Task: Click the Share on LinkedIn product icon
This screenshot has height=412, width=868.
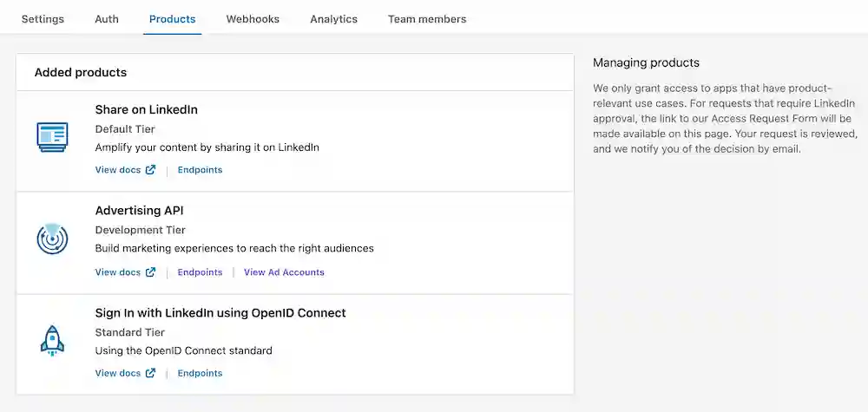Action: [53, 137]
